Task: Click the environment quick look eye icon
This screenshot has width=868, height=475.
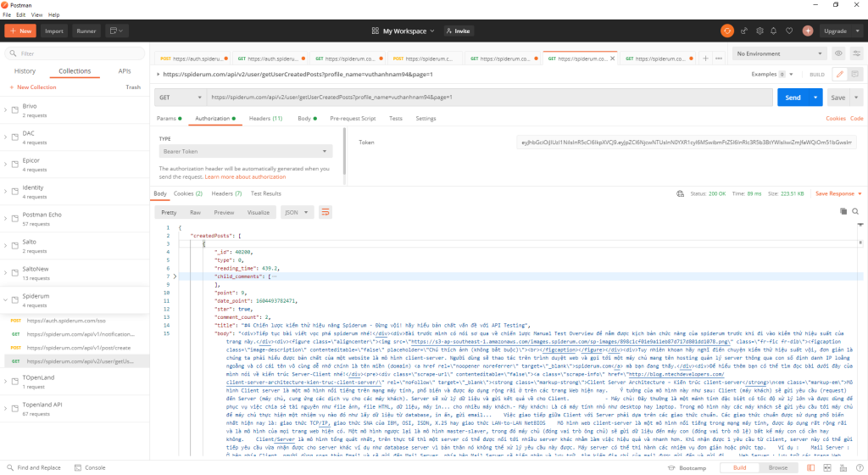Action: (838, 53)
